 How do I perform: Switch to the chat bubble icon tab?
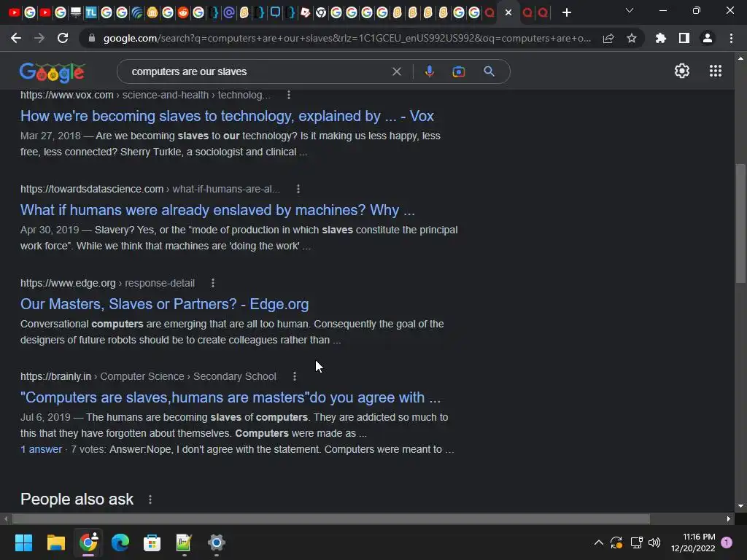tap(275, 13)
